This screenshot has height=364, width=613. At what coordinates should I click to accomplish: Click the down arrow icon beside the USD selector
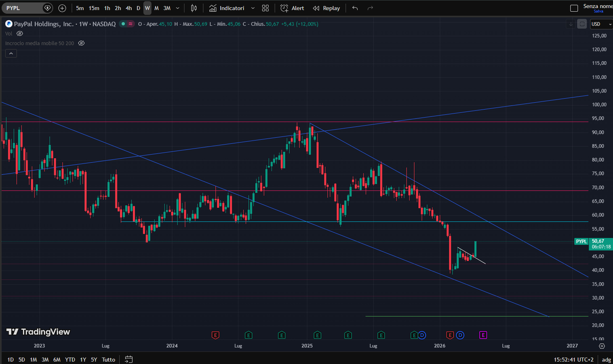[571, 23]
